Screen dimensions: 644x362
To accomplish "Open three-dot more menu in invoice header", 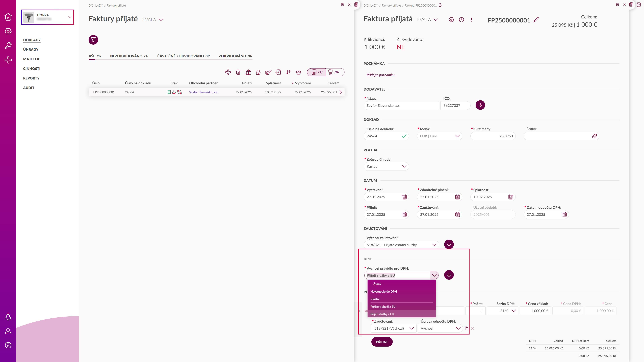I will coord(472,20).
